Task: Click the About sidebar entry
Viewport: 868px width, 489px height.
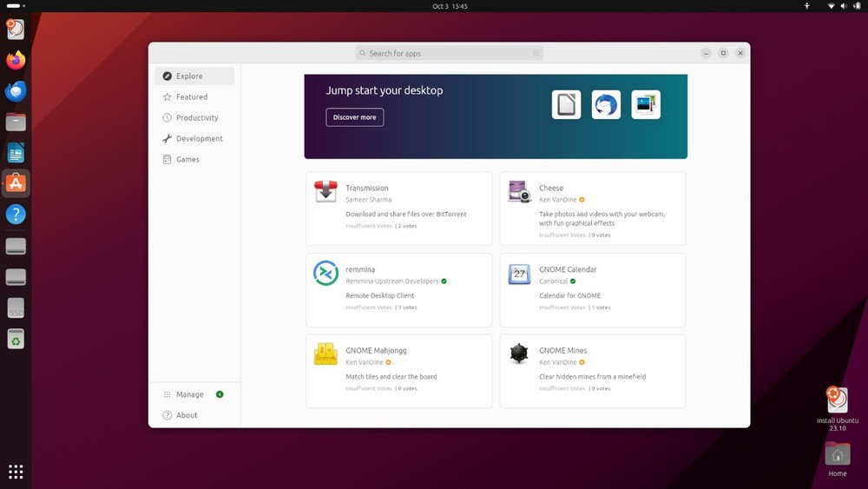Action: coord(194,415)
